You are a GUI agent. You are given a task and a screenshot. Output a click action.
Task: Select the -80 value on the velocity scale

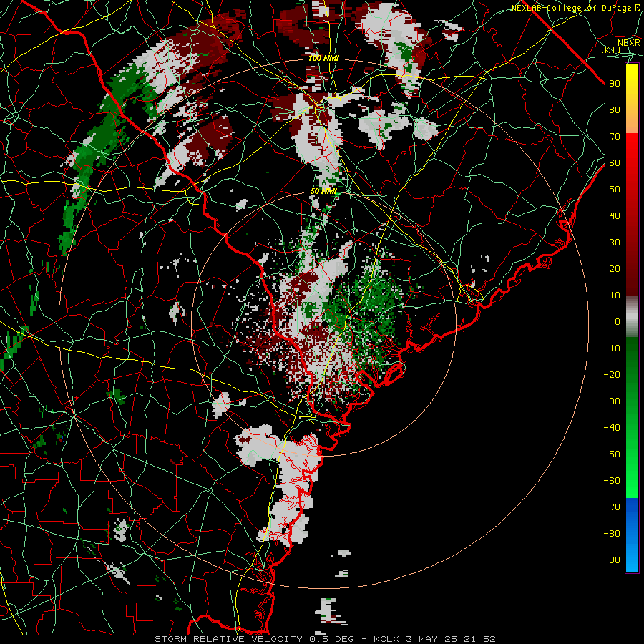612,534
